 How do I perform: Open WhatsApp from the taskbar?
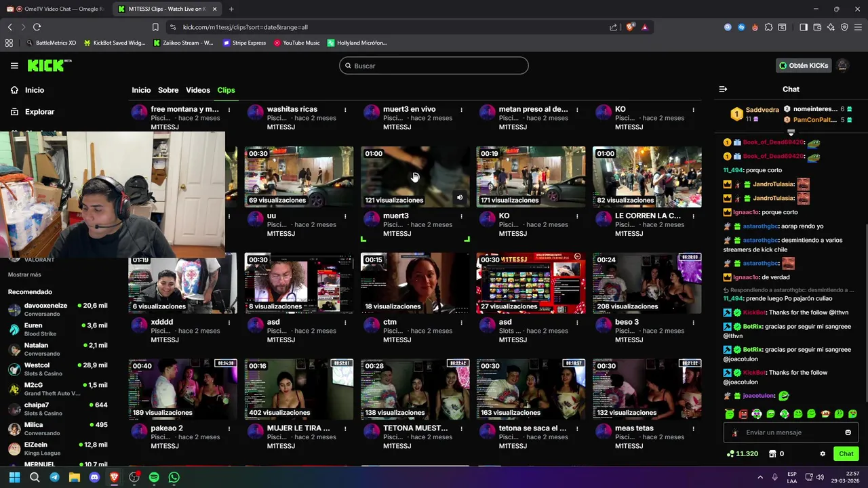[x=174, y=477]
